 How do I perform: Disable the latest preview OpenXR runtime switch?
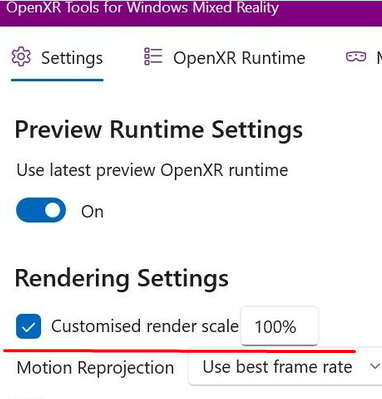(x=41, y=210)
